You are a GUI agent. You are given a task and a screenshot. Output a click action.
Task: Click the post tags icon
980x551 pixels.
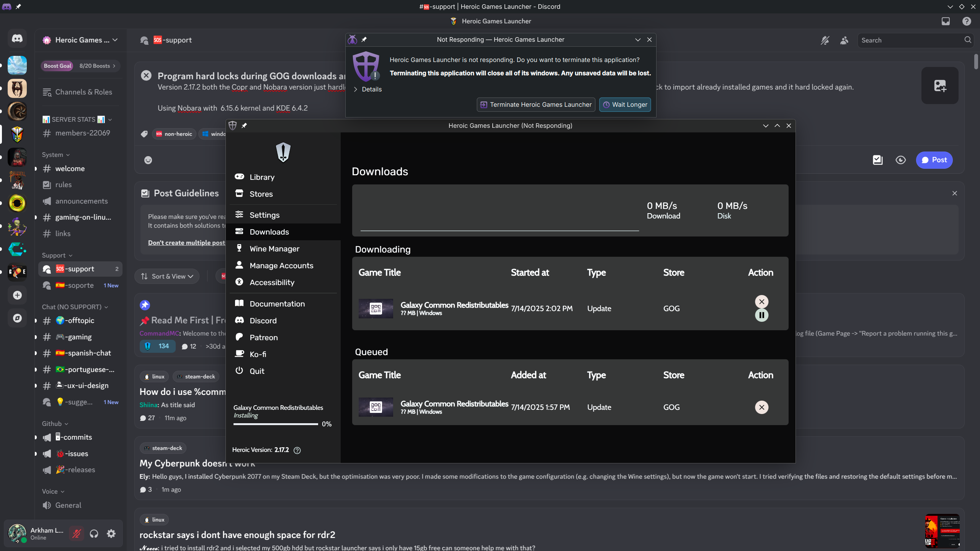tap(144, 134)
